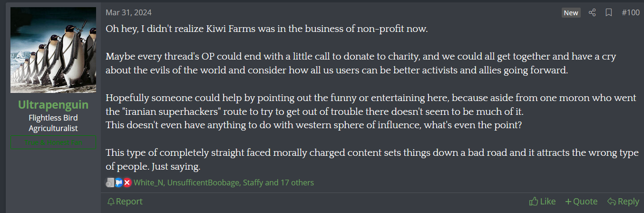Image resolution: width=644 pixels, height=213 pixels.
Task: Click the blue thumbs-down reaction icon
Action: coord(118,183)
